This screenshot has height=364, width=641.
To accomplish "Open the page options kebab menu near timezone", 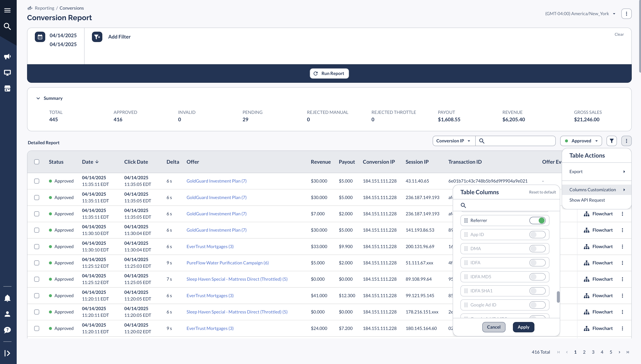I will click(x=626, y=14).
